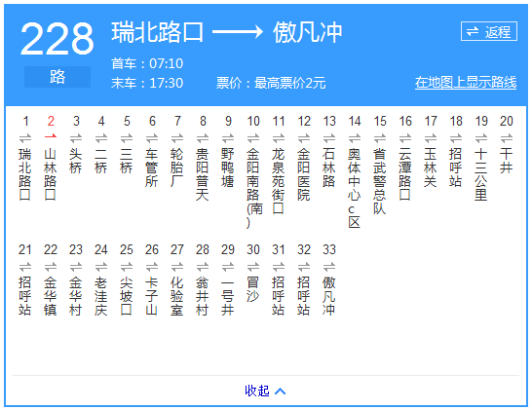The height and width of the screenshot is (410, 532).
Task: Click the transfer arrows icon under stop 31
Action: pos(279,267)
